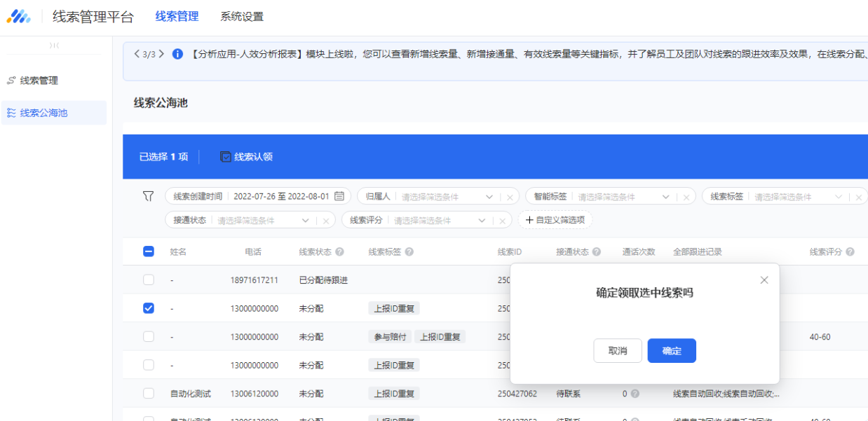Click the colorful platform logo icon
The height and width of the screenshot is (421, 868).
tap(19, 15)
